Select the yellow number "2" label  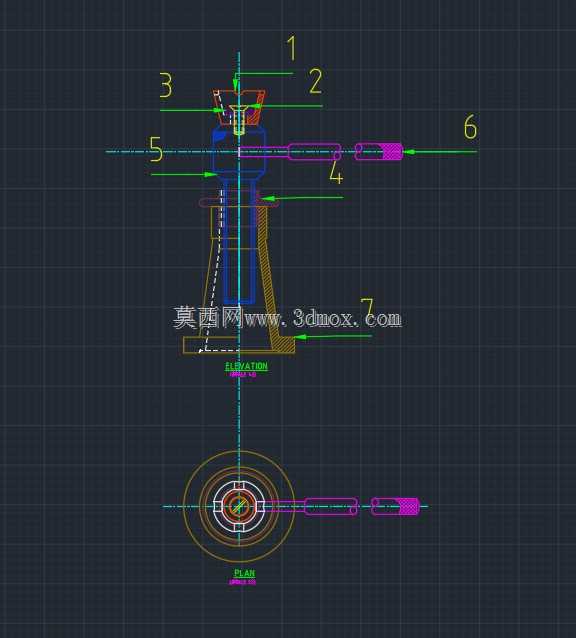click(x=316, y=81)
